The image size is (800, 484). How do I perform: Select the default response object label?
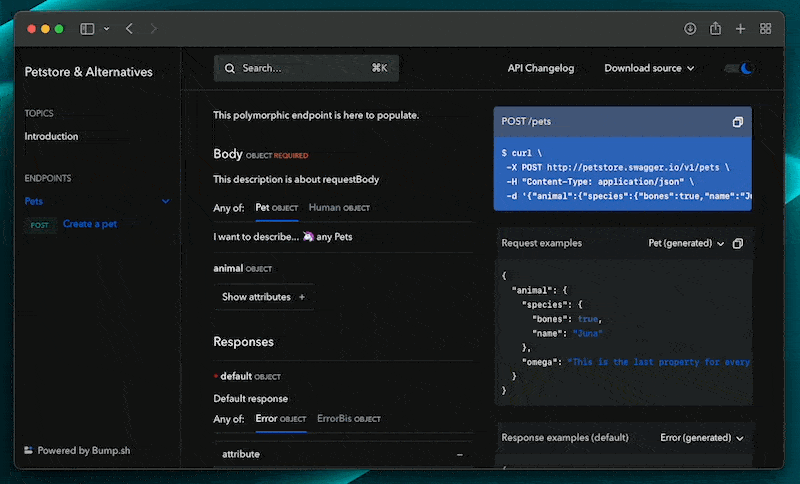pyautogui.click(x=250, y=376)
